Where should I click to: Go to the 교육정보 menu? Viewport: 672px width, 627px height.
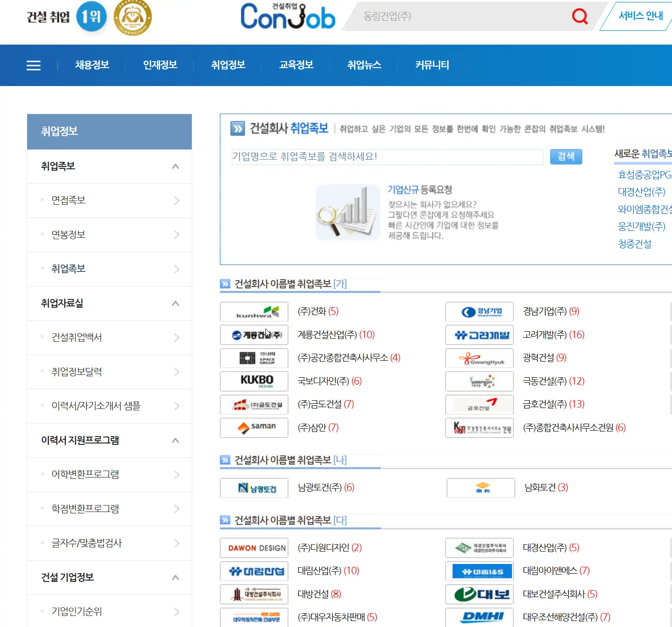pos(296,65)
